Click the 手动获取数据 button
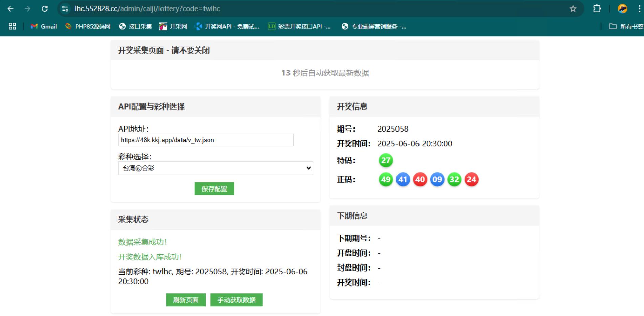Image resolution: width=644 pixels, height=316 pixels. pos(236,300)
